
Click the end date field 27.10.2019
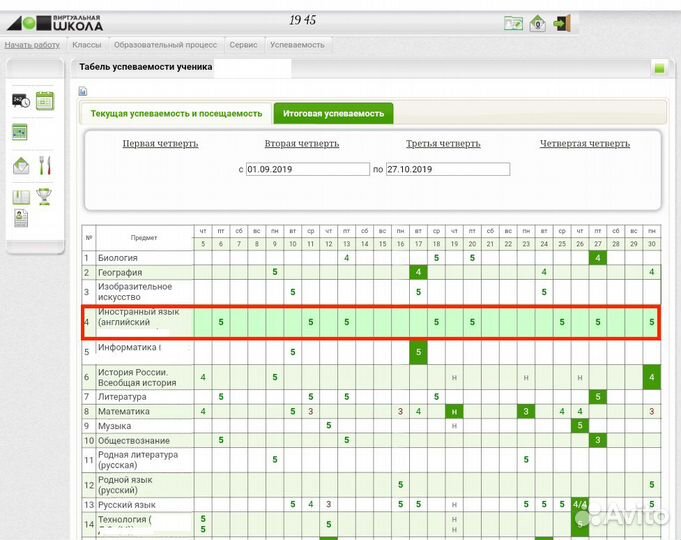pyautogui.click(x=448, y=169)
